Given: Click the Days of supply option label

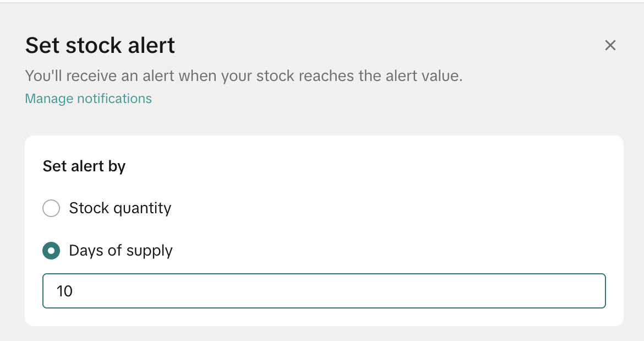Looking at the screenshot, I should pyautogui.click(x=121, y=251).
